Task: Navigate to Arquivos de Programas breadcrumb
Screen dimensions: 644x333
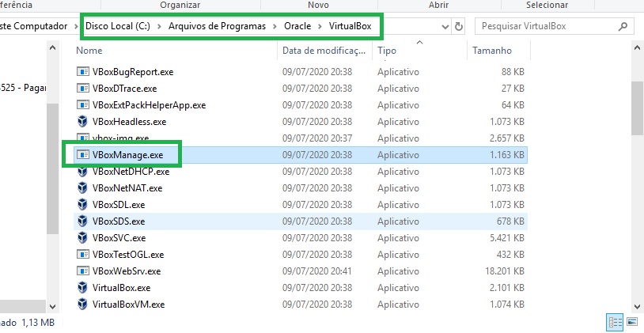Action: tap(218, 26)
